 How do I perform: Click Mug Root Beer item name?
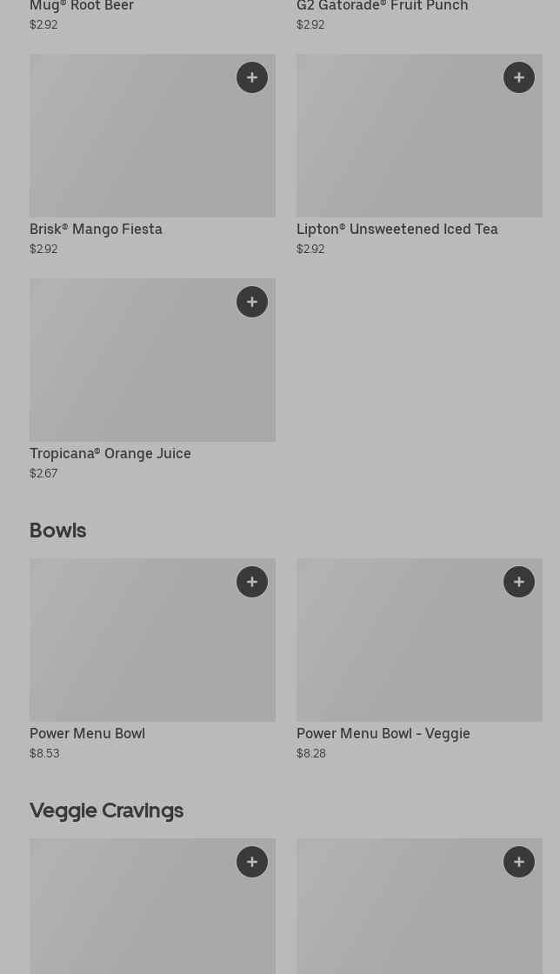point(82,6)
